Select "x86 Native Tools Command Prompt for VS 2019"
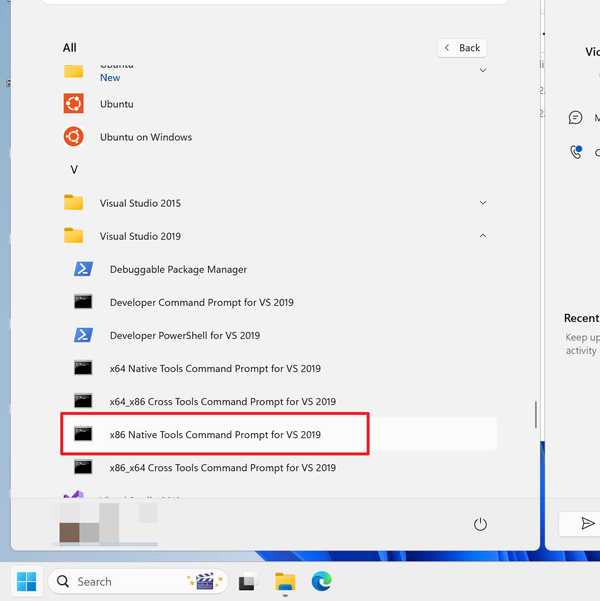Viewport: 600px width, 601px height. 215,435
